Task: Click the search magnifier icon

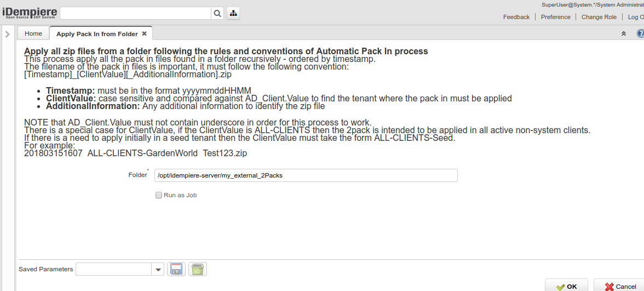Action: (217, 13)
